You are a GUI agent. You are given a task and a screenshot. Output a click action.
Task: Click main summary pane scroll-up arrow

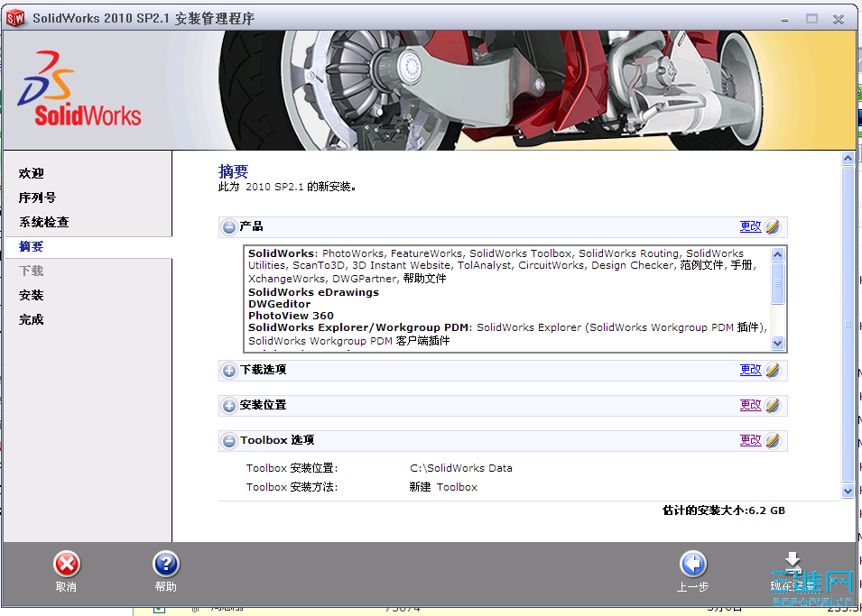coord(848,159)
